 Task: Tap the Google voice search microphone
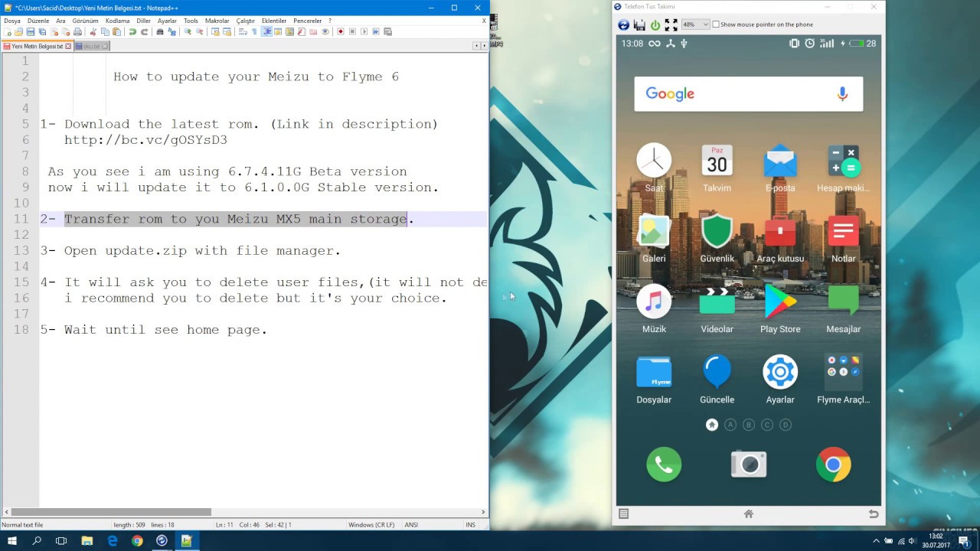point(842,94)
